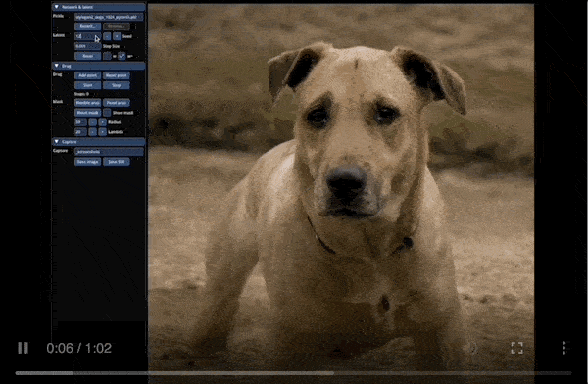Increase the Lambda value
Viewport: 588px width, 384px height.
pyautogui.click(x=102, y=132)
